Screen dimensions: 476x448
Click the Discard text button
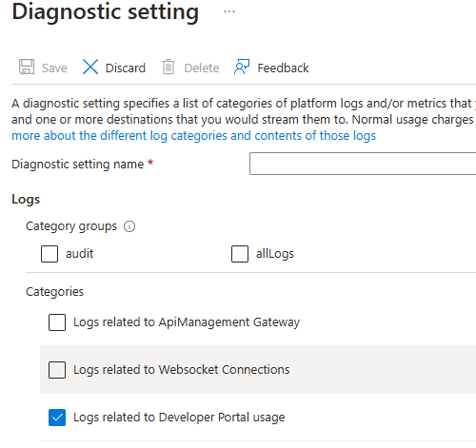click(126, 68)
